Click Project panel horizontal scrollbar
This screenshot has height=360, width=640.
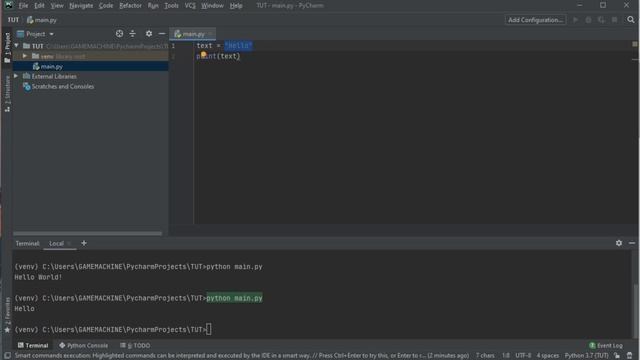(87, 233)
